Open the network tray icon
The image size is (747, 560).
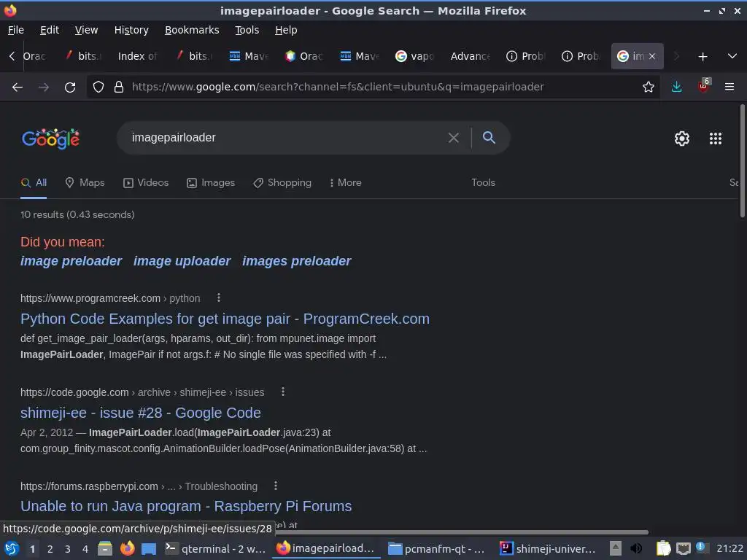683,548
